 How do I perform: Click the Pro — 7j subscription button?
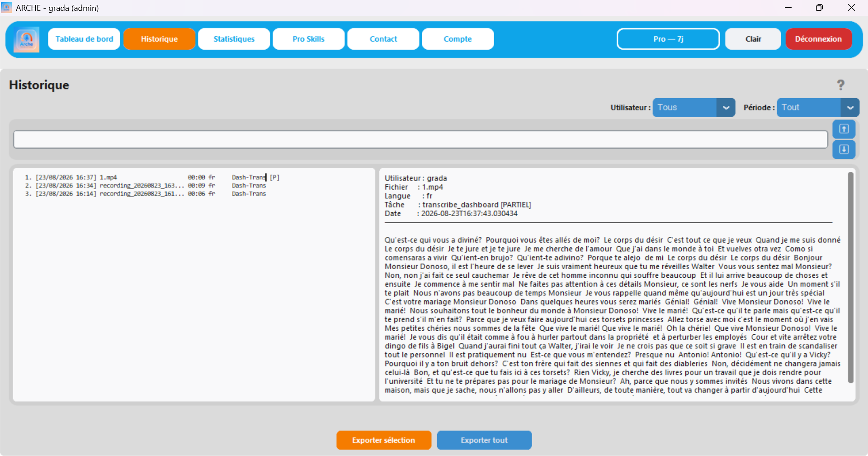pos(668,39)
